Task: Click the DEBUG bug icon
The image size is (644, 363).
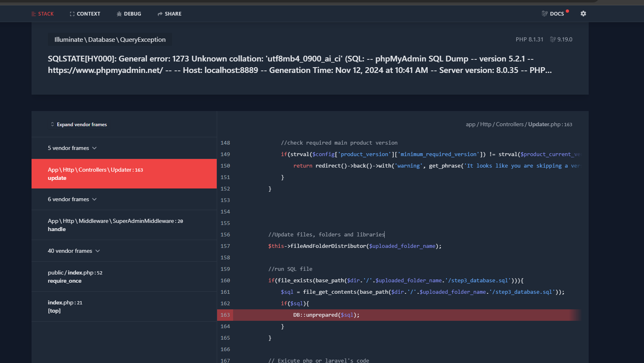Action: pyautogui.click(x=119, y=14)
